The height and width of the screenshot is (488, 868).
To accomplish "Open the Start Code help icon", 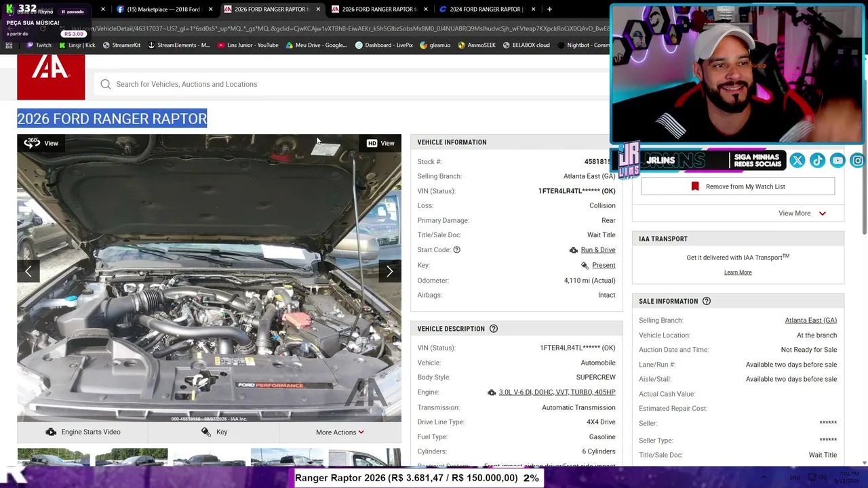I will (456, 250).
